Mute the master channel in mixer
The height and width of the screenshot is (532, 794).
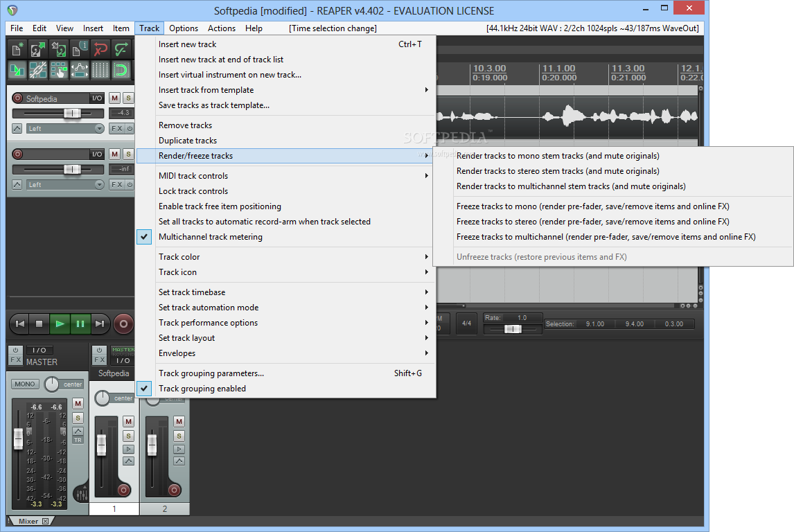tap(78, 403)
